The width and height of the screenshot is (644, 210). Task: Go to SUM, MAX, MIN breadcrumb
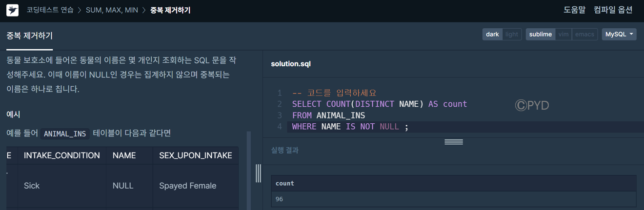pos(112,10)
